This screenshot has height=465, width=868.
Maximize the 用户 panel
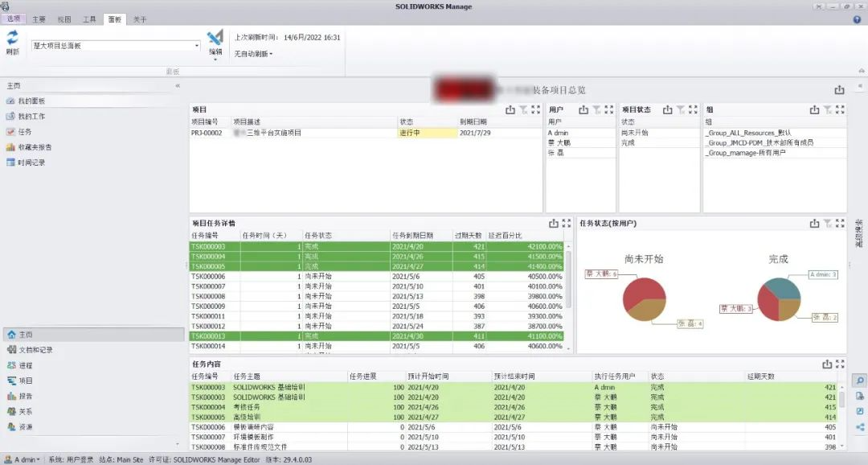point(609,109)
